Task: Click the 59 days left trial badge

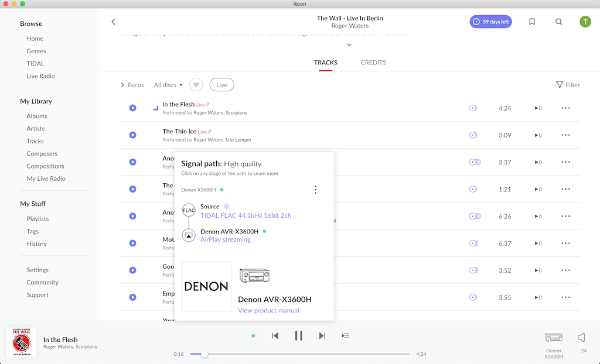Action: coord(490,22)
